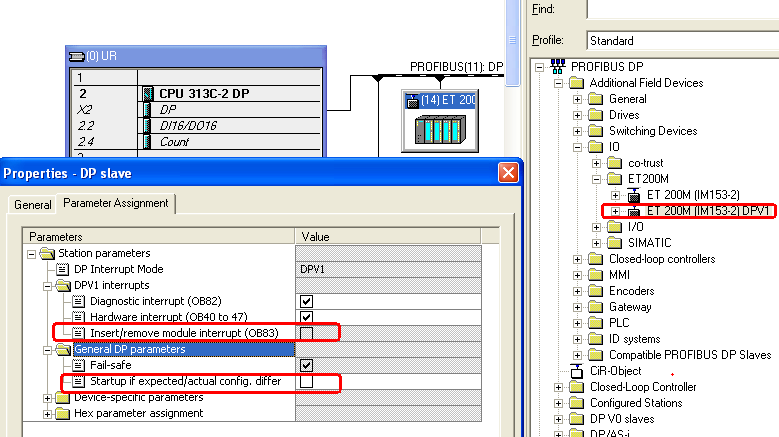Click the PROFIBUS(11): DP bus label
Screen dimensions: 779x437
click(456, 67)
